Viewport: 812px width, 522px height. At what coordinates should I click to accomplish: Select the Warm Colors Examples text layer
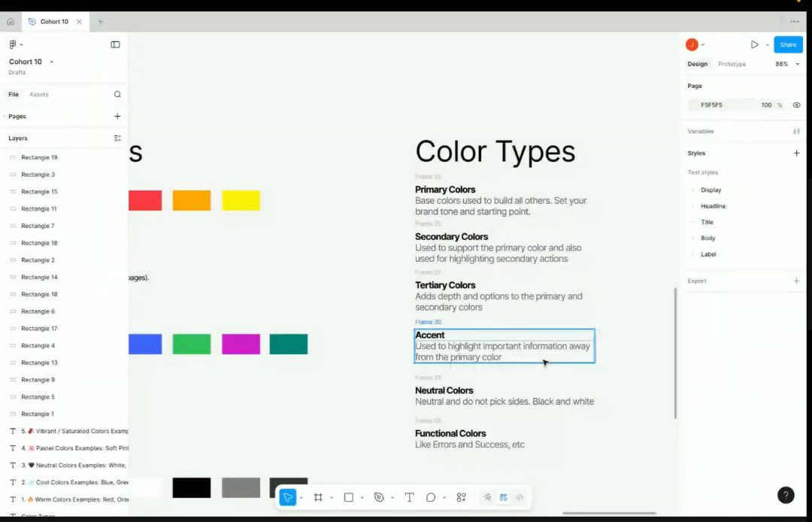[64, 499]
